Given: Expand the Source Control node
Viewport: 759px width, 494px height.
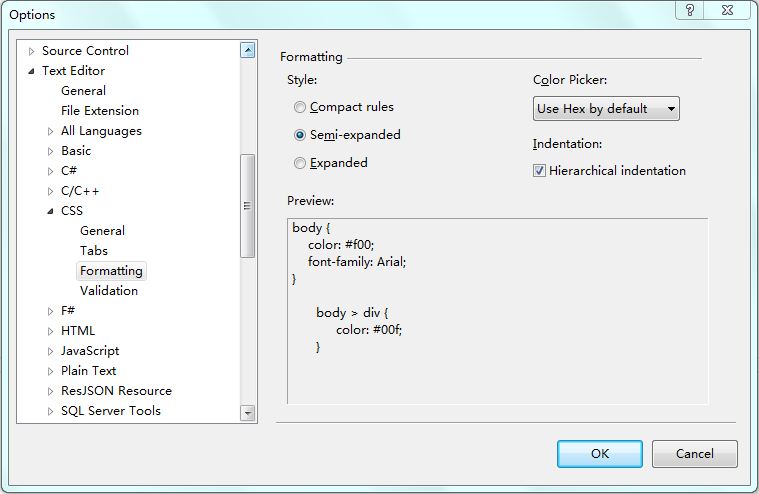Looking at the screenshot, I should [31, 51].
